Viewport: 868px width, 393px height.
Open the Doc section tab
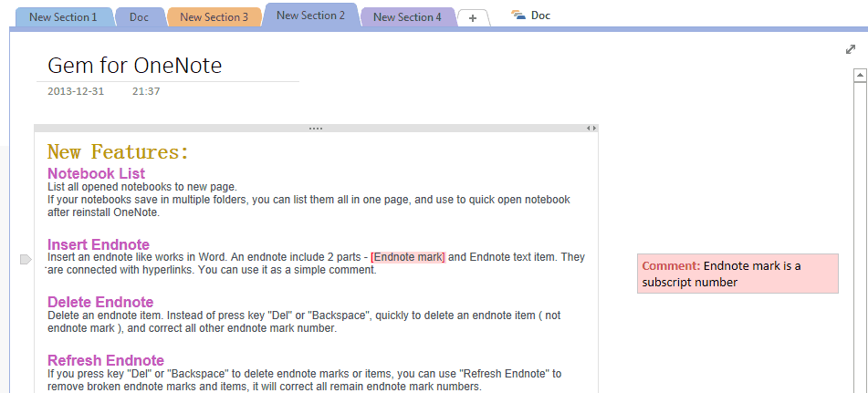140,17
